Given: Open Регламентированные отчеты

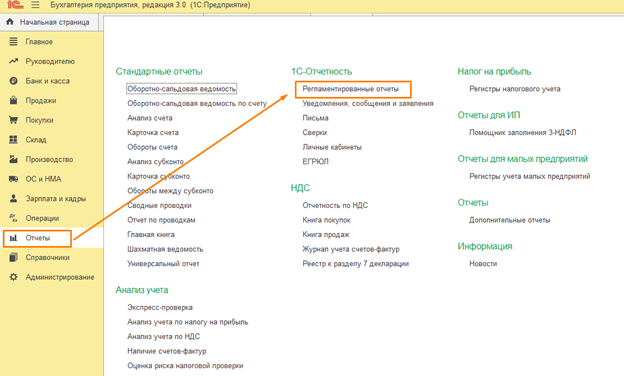Looking at the screenshot, I should click(351, 89).
